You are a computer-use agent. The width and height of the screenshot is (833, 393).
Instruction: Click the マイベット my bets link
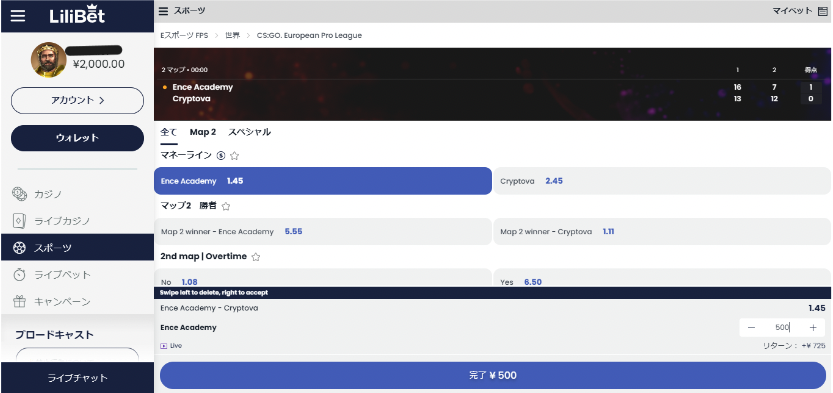792,11
